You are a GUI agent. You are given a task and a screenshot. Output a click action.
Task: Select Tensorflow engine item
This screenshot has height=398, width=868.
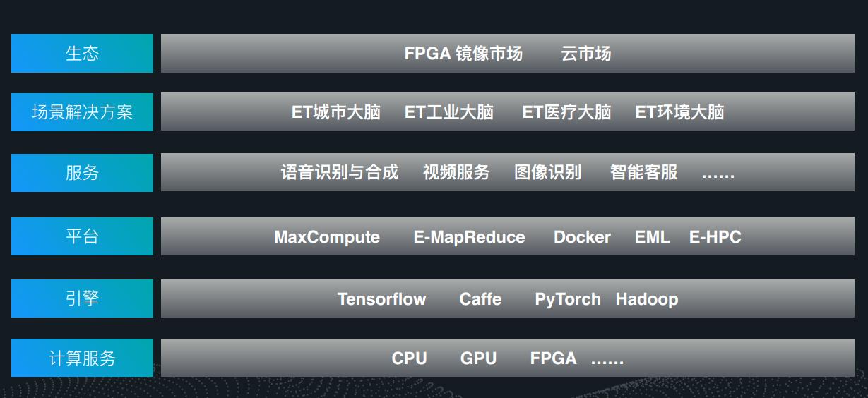tap(381, 299)
